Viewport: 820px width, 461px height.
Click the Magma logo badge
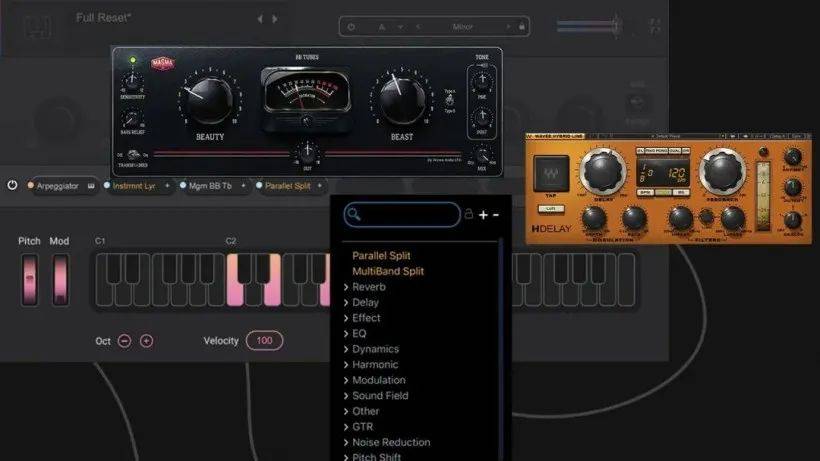pyautogui.click(x=163, y=63)
